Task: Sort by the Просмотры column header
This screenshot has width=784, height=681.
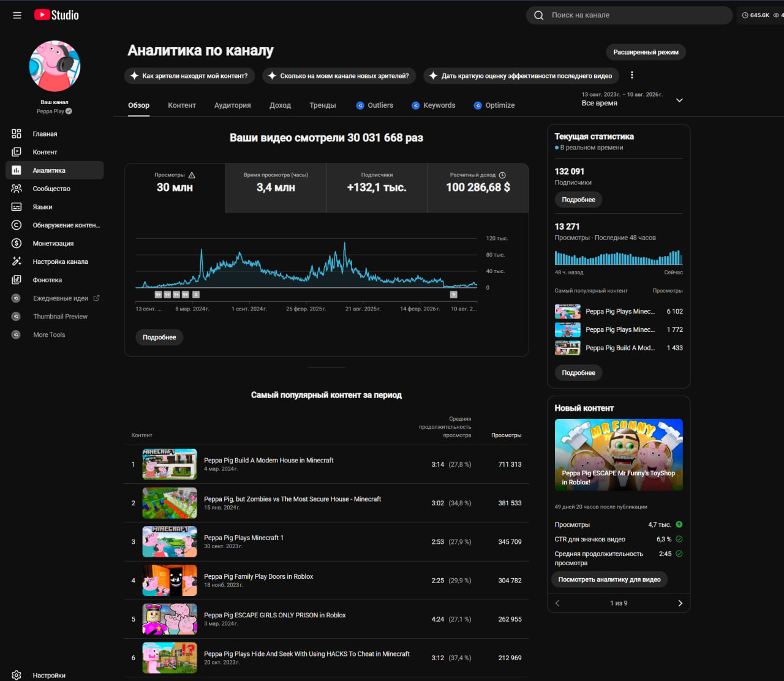Action: point(507,435)
